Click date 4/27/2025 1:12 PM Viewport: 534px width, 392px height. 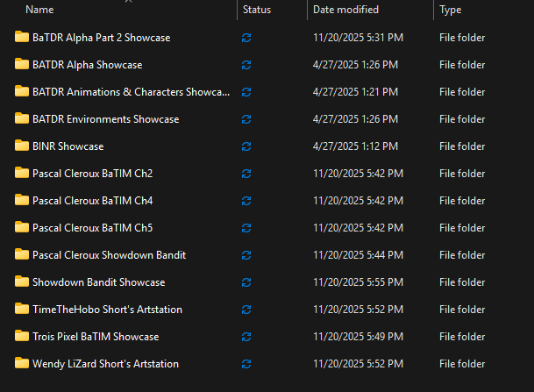pos(355,146)
